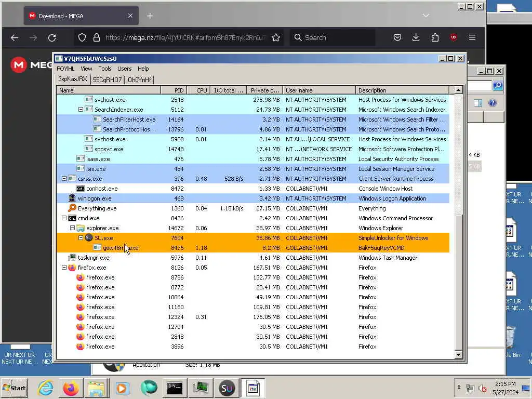The width and height of the screenshot is (532, 399).
Task: Collapse the SU.exe tree node
Action: coord(81,238)
